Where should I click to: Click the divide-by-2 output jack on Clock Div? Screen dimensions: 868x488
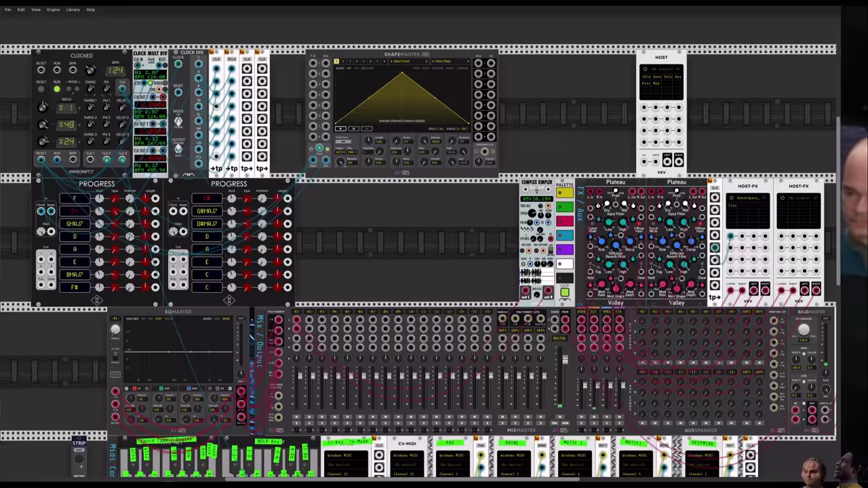(199, 65)
